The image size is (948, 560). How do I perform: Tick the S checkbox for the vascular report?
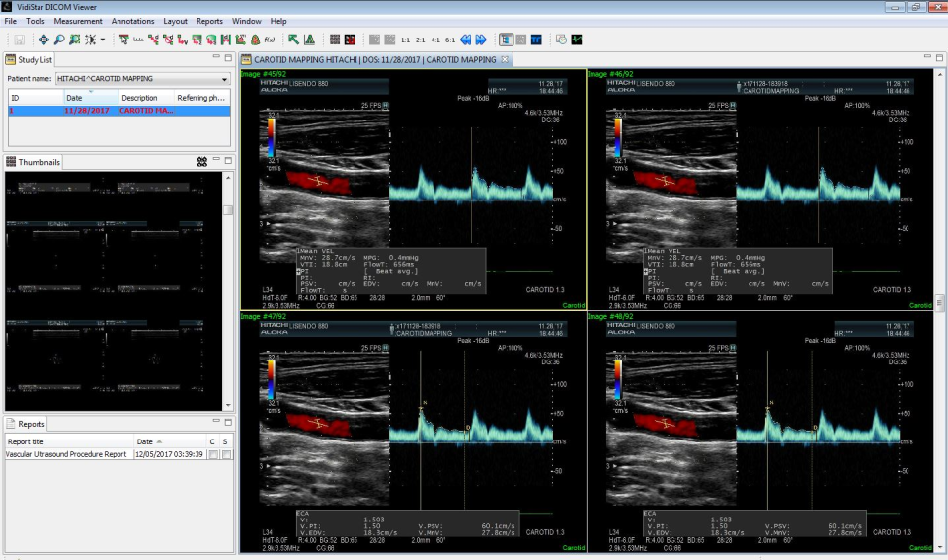pos(226,454)
